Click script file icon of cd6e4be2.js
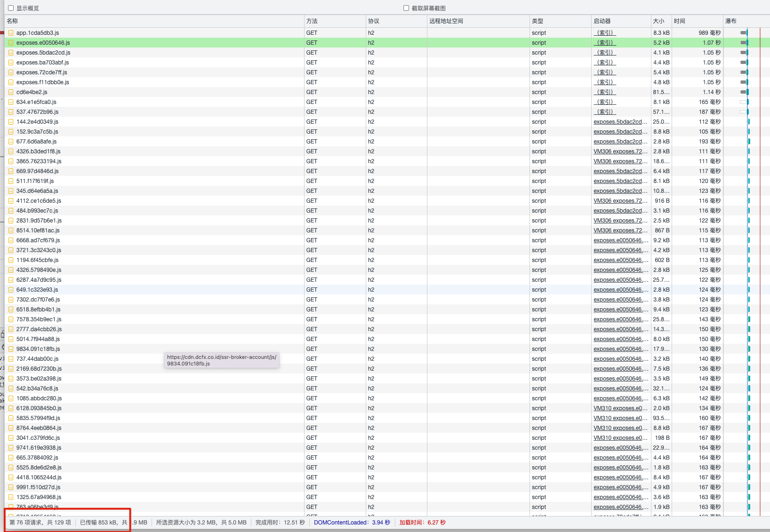Screen dimensions: 770x532 pos(11,92)
